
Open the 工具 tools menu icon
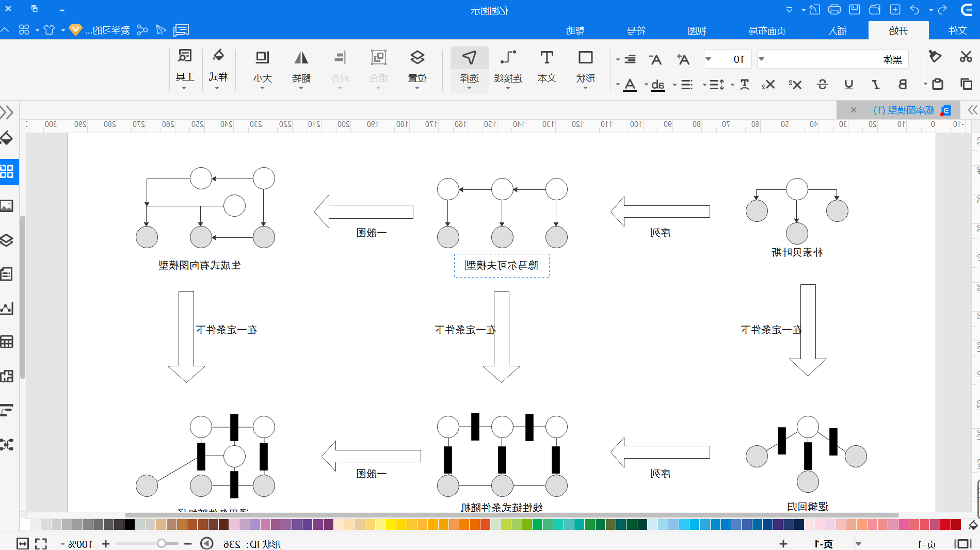tap(185, 66)
